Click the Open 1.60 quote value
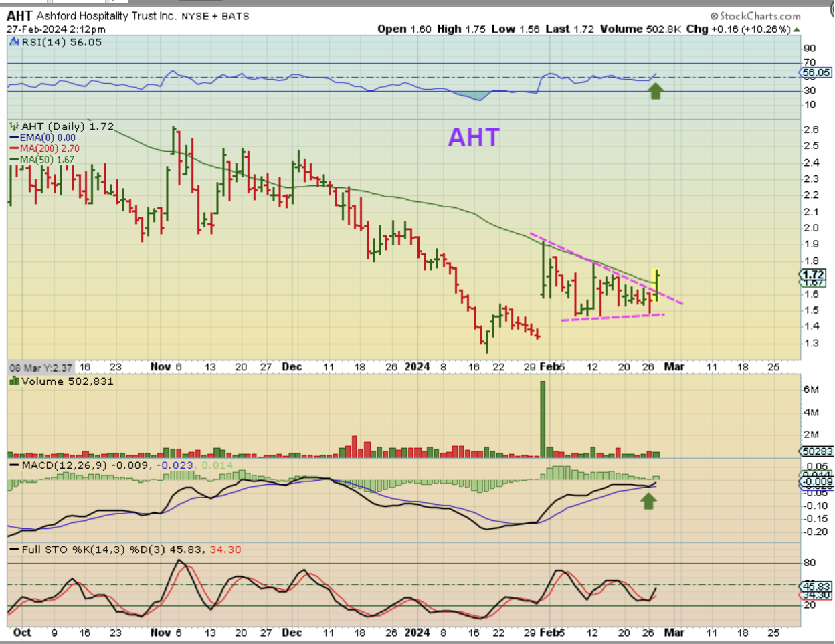Screen dimensions: 835x644 (x=404, y=29)
